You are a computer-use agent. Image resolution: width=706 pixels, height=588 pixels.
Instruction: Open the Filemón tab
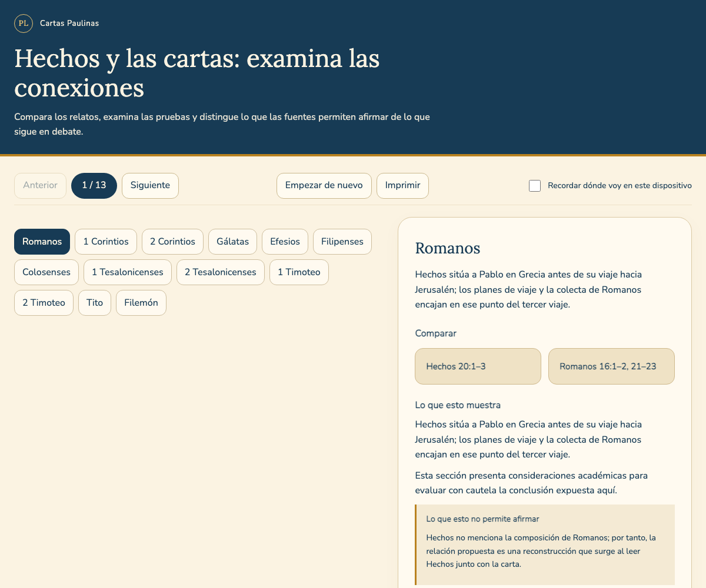[141, 303]
